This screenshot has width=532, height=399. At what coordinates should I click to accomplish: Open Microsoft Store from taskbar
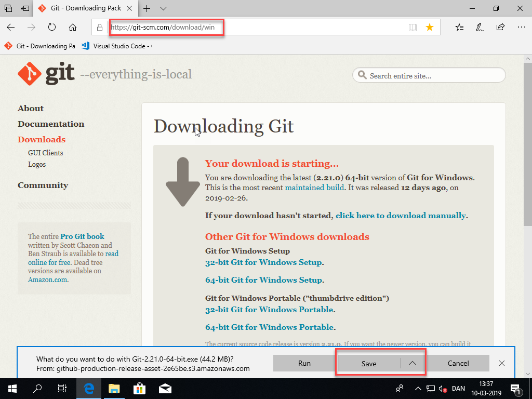[x=139, y=389]
